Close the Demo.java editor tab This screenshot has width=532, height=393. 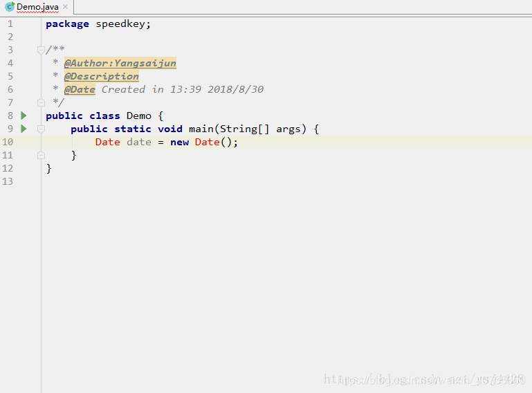click(66, 6)
